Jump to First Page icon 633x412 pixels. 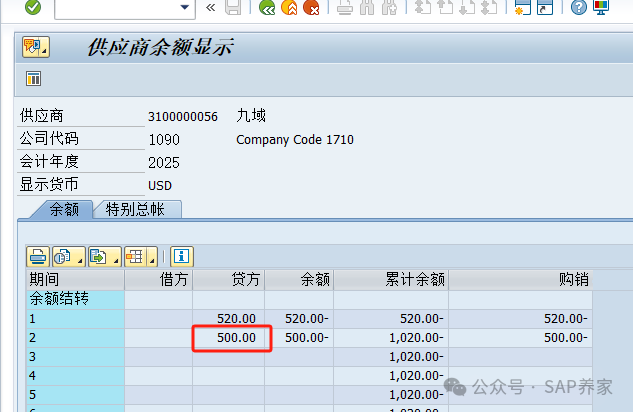(423, 7)
